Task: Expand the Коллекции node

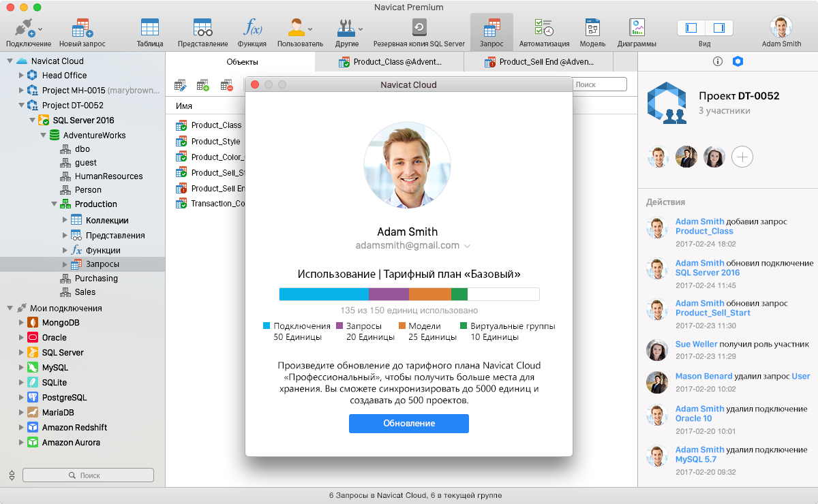Action: [x=65, y=220]
